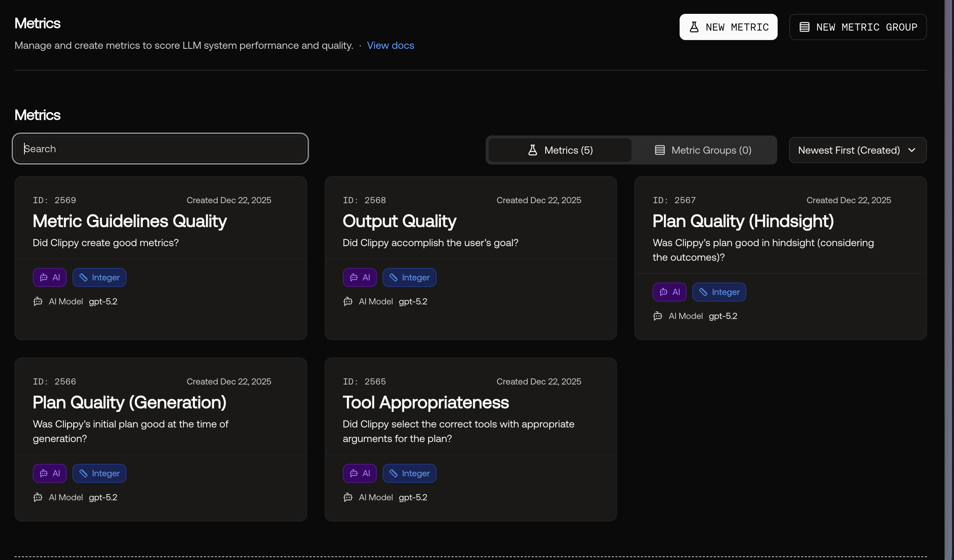Click AI Model robot icon on Metric Guidelines card

(x=38, y=301)
